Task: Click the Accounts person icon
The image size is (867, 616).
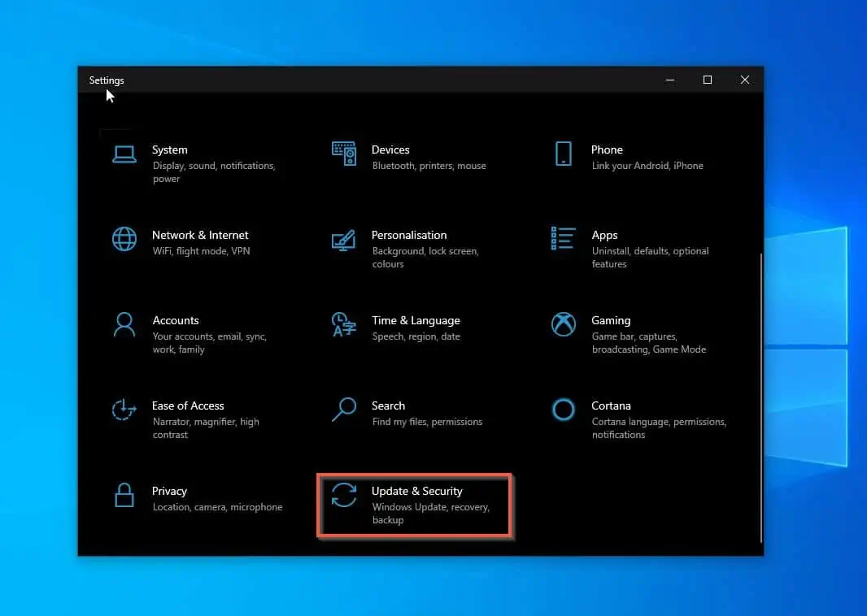Action: (x=124, y=324)
